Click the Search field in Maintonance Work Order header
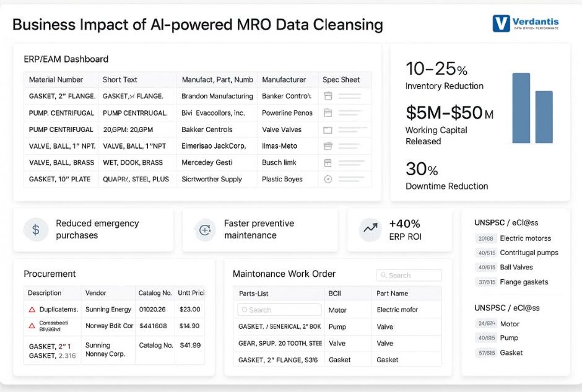582x392 pixels. pyautogui.click(x=409, y=275)
